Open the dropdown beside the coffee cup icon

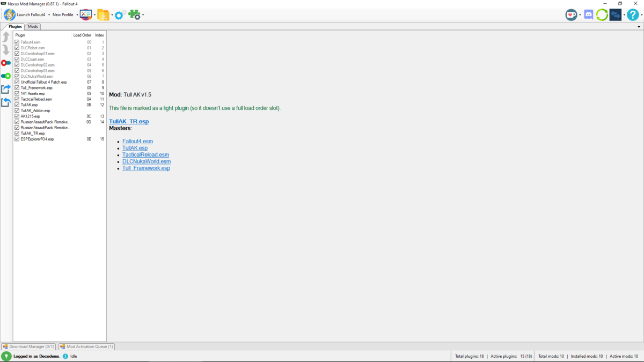pyautogui.click(x=580, y=15)
